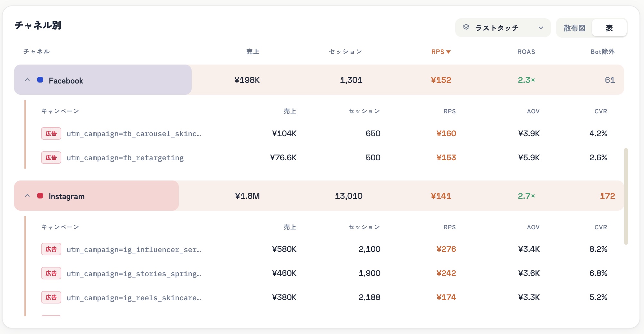Sort by チャネル column header
This screenshot has width=644, height=334.
(x=37, y=52)
